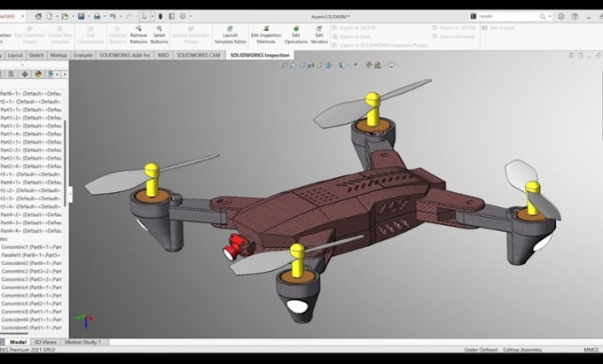Image resolution: width=603 pixels, height=364 pixels.
Task: Select Coincident5 mate in the feature tree
Action: (x=32, y=328)
